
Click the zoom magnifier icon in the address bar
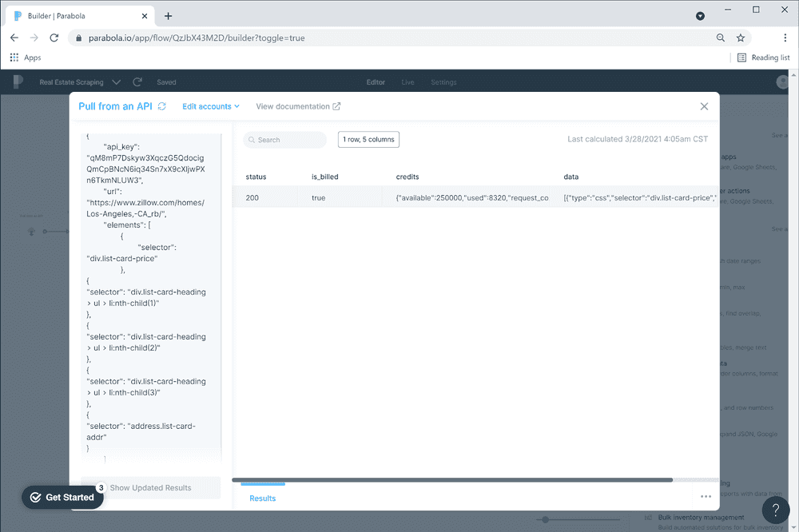[721, 38]
